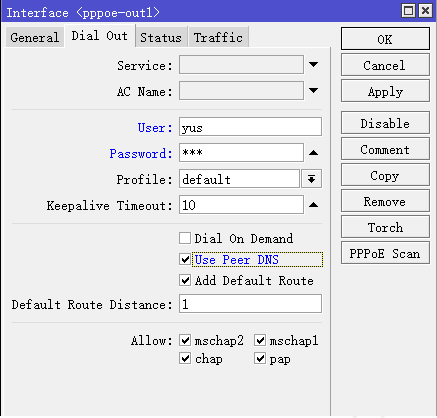Image resolution: width=437 pixels, height=418 pixels.
Task: Collapse the Password field arrow
Action: point(313,153)
